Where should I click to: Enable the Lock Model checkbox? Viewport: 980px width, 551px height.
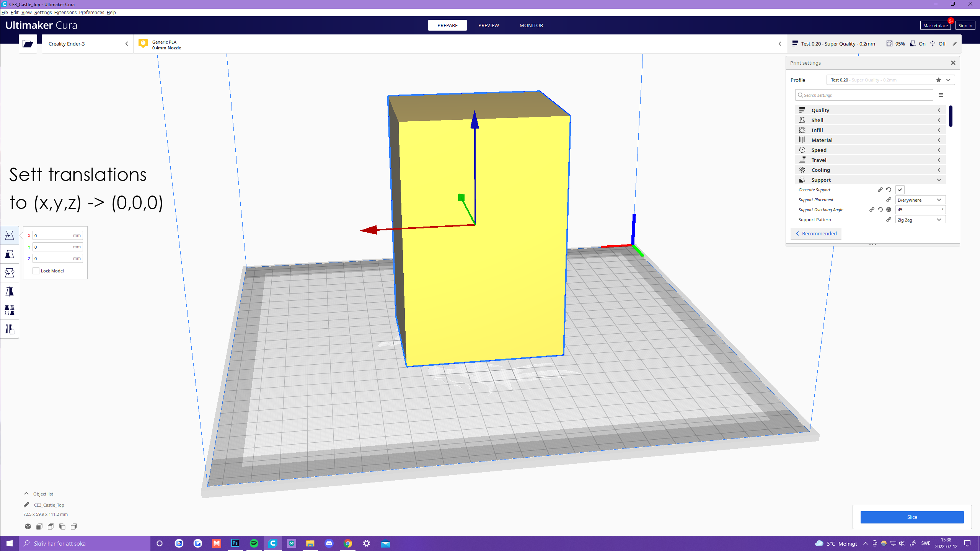tap(36, 271)
